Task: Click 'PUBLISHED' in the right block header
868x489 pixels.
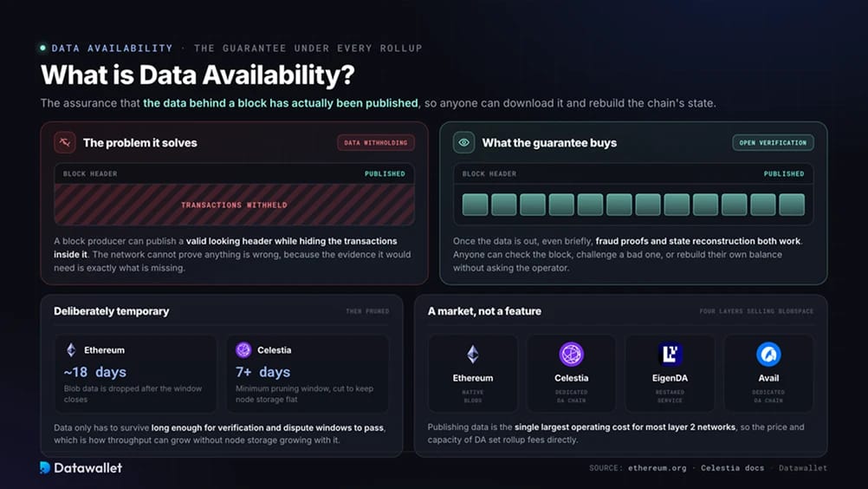Action: point(784,174)
